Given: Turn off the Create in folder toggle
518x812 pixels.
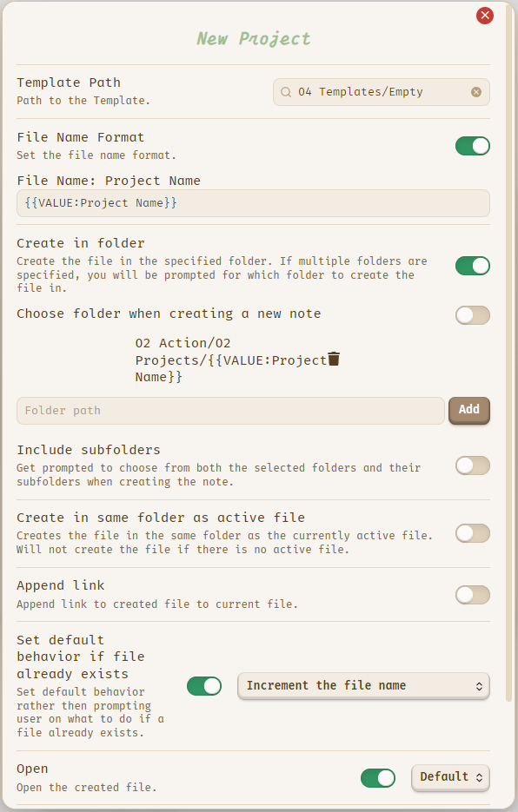Looking at the screenshot, I should 472,266.
